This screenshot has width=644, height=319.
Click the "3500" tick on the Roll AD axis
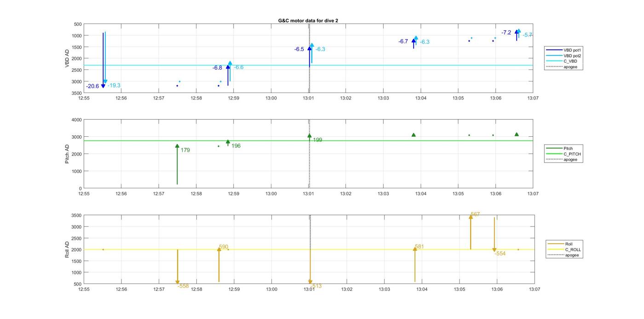76,215
